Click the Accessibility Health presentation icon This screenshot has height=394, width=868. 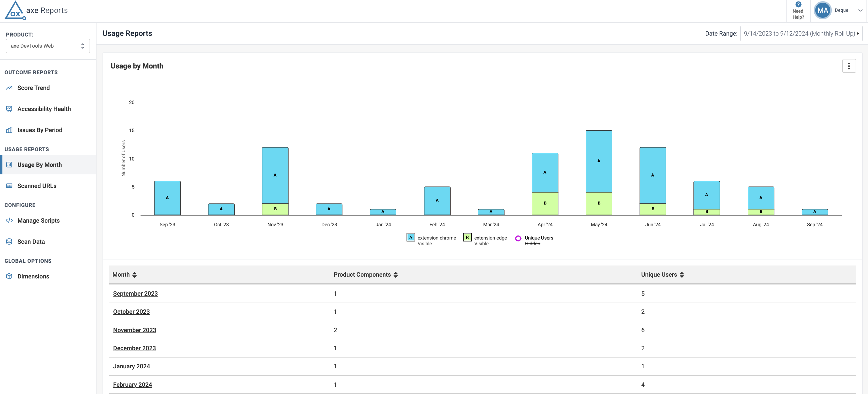[9, 109]
